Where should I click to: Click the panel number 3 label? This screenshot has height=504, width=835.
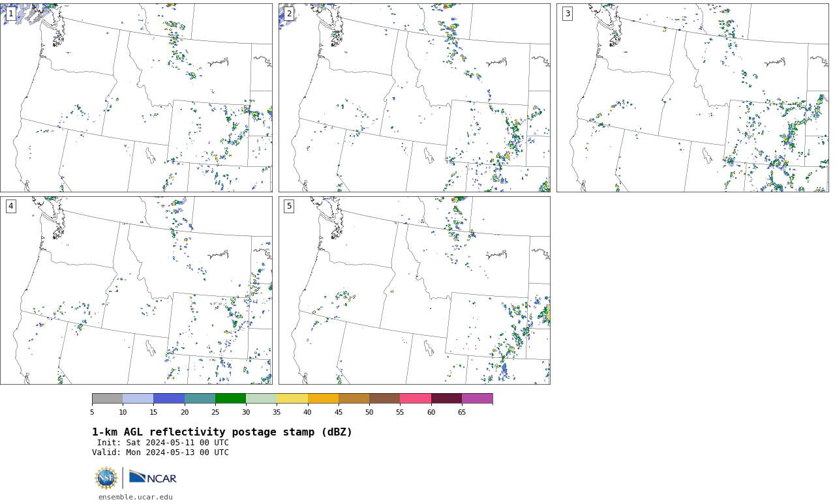568,14
